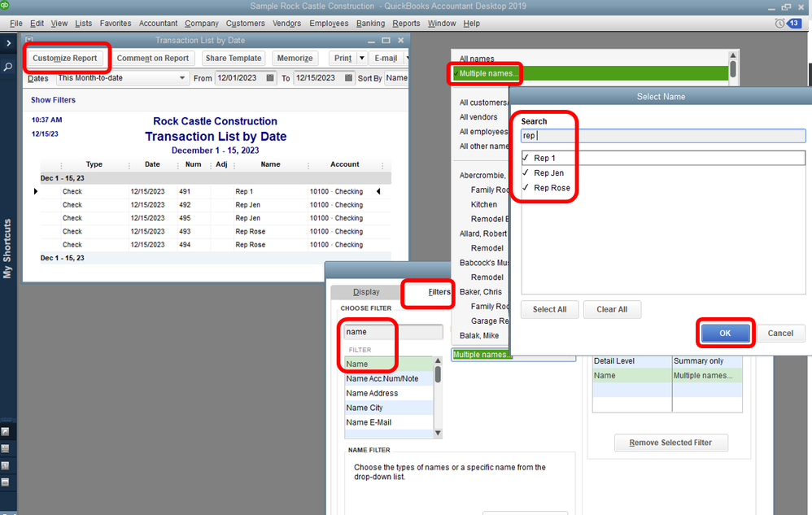Open the Banking menu
Screen dimensions: 812x515
370,24
